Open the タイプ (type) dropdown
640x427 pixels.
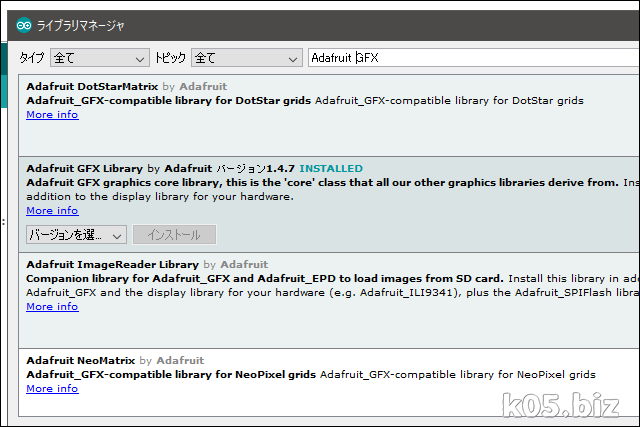tap(100, 58)
